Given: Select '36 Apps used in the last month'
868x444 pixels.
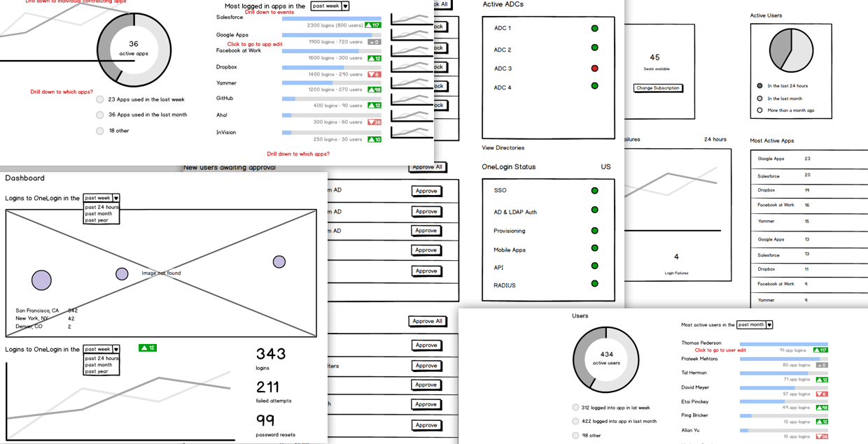Looking at the screenshot, I should 100,115.
